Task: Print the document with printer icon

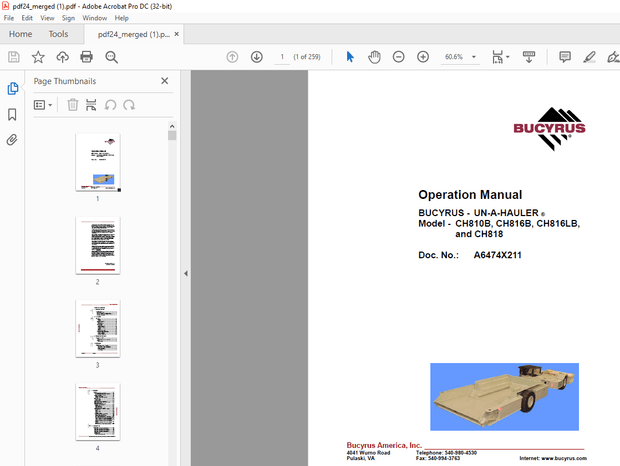Action: pyautogui.click(x=87, y=57)
